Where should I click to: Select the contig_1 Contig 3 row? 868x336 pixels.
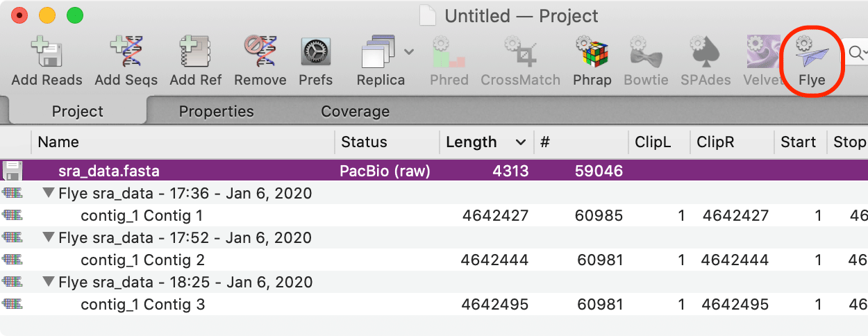434,304
